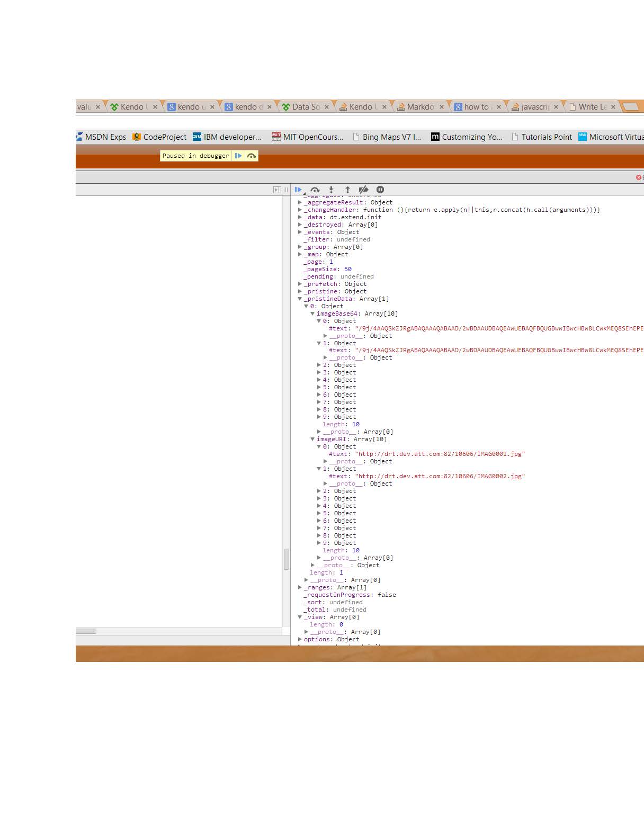Click the IMAG0001.jpg URL text

point(440,454)
